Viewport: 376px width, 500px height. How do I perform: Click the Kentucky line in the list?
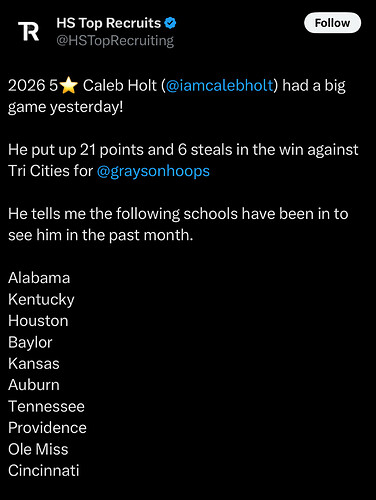coord(41,299)
